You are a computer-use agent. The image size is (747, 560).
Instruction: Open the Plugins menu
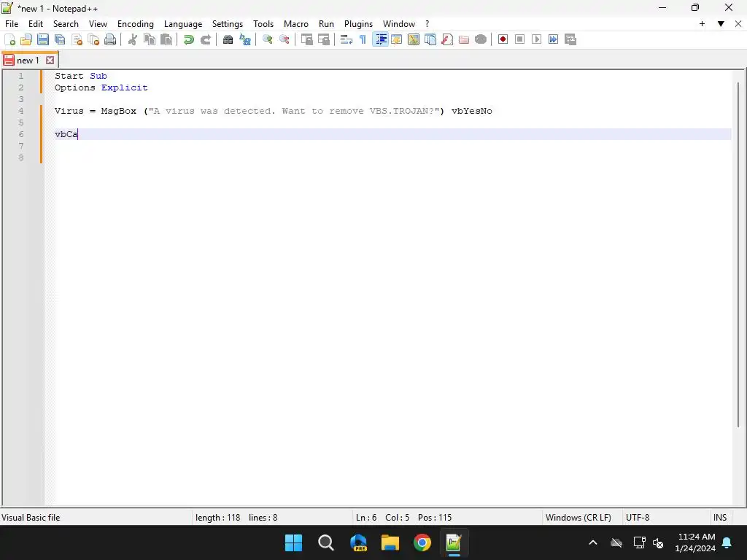pyautogui.click(x=358, y=24)
